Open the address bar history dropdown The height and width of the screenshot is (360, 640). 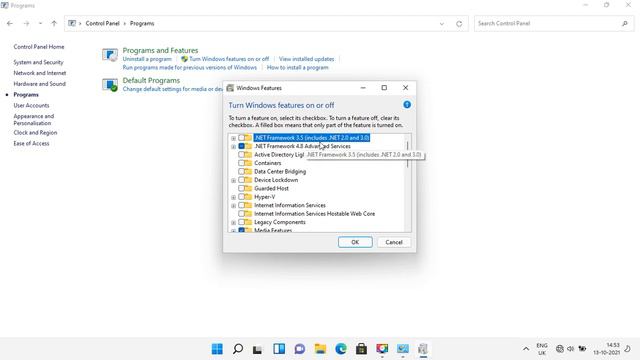click(x=442, y=24)
